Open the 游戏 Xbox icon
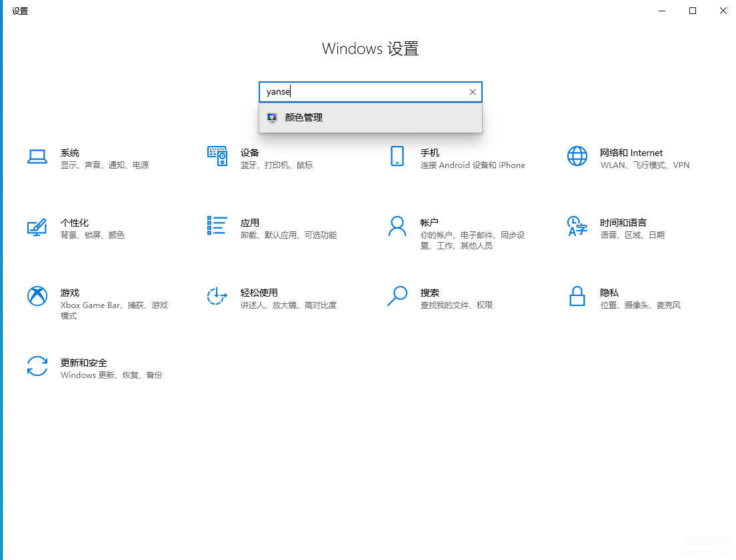 point(37,296)
